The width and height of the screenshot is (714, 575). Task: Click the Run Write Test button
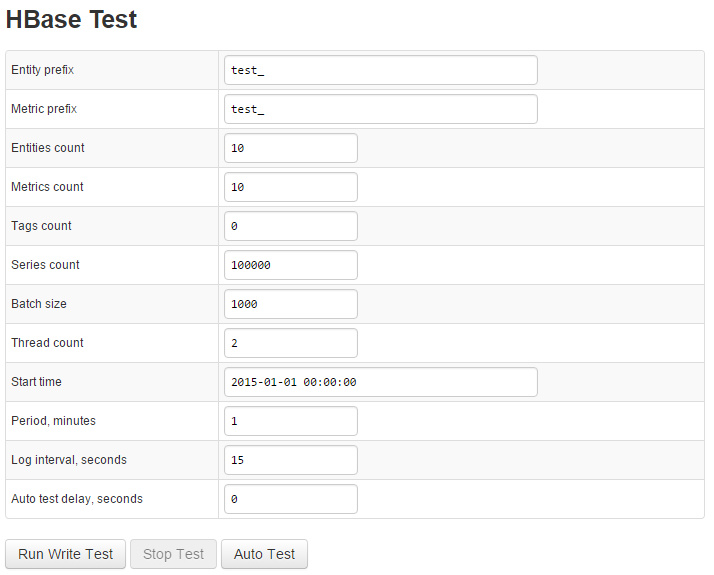coord(66,554)
